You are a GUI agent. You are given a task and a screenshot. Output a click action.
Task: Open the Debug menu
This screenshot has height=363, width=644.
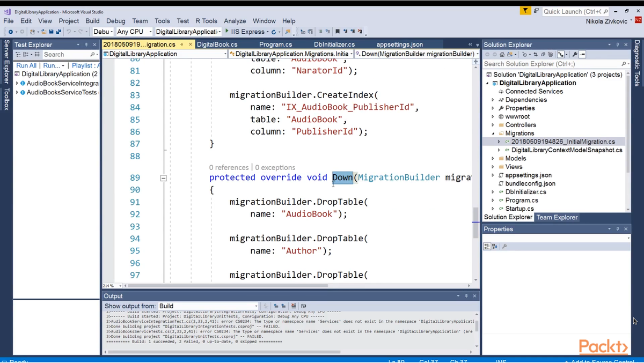(x=115, y=21)
